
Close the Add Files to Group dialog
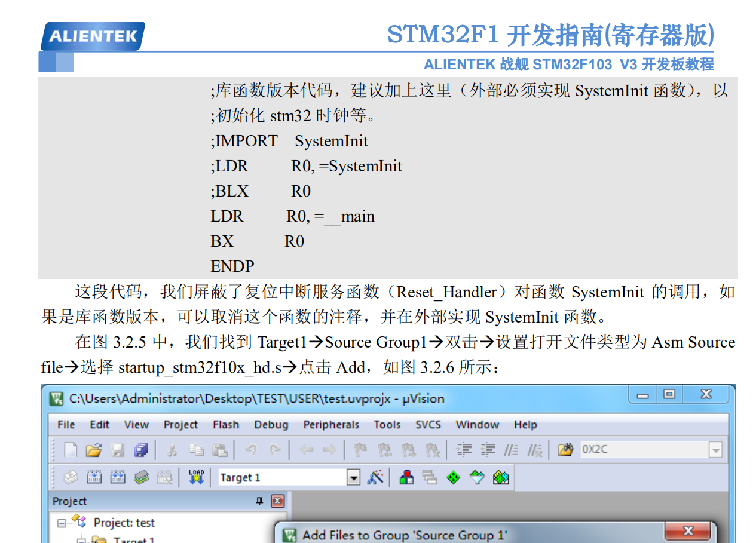688,531
